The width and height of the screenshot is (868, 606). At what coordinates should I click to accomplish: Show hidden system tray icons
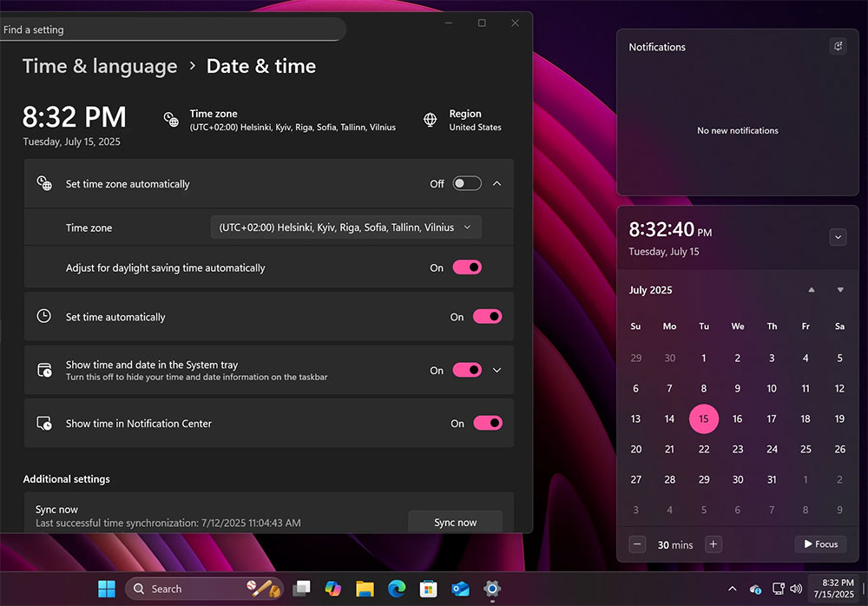point(733,589)
